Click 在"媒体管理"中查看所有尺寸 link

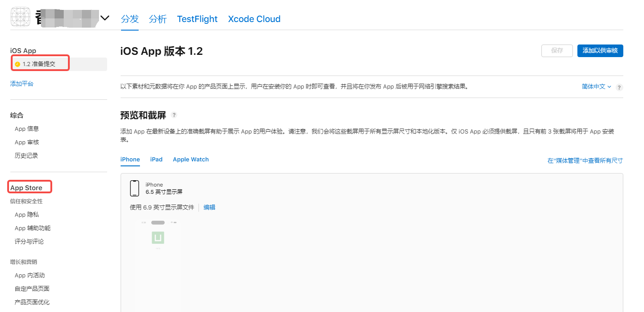point(585,160)
